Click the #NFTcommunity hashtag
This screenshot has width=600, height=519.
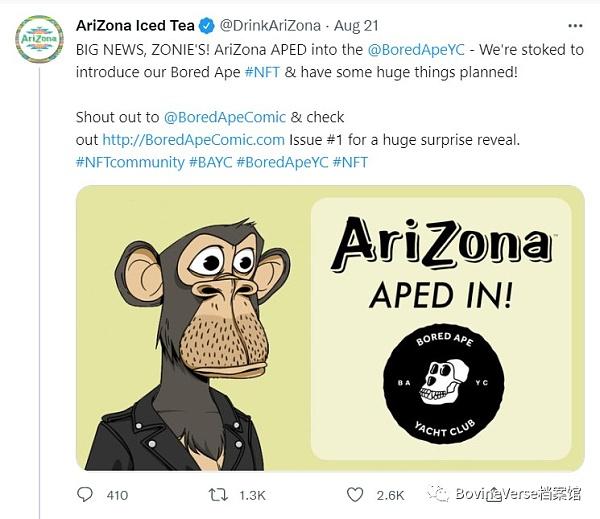[x=130, y=162]
